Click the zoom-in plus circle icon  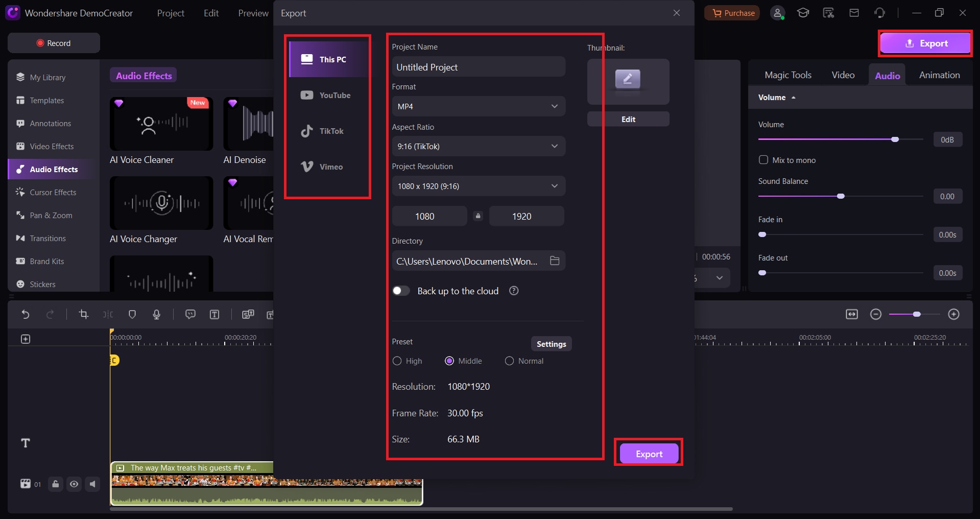coord(953,314)
